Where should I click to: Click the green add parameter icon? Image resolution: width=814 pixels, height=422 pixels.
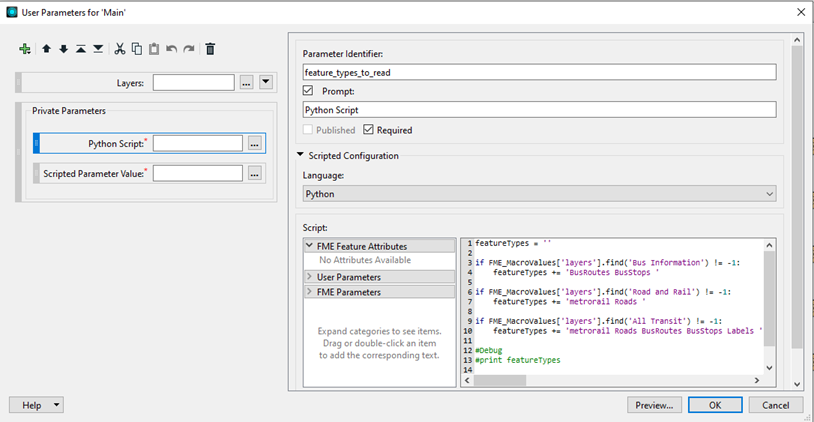click(25, 48)
